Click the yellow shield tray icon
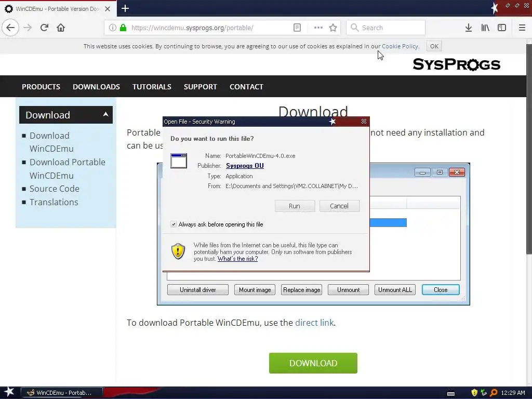 pyautogui.click(x=474, y=393)
